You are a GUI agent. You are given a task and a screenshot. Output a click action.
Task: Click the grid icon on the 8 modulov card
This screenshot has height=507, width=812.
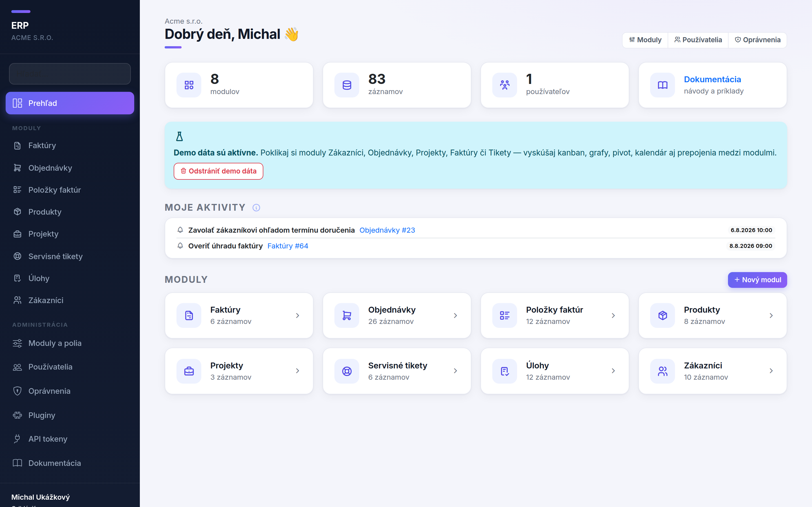click(189, 85)
